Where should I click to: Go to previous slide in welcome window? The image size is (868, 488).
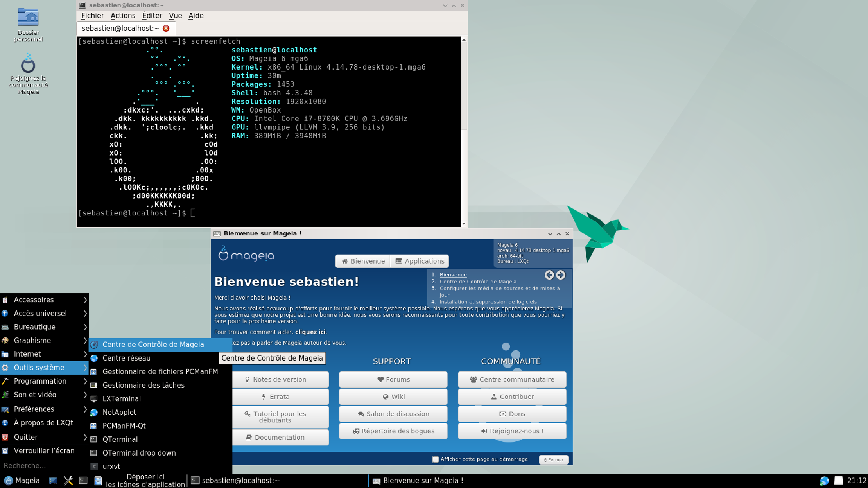click(549, 275)
